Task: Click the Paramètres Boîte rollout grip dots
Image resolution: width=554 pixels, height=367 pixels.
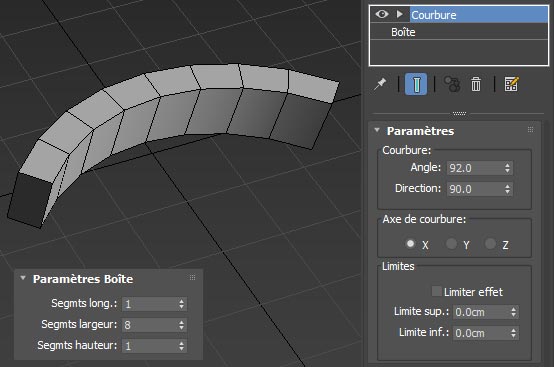Action: [x=192, y=277]
